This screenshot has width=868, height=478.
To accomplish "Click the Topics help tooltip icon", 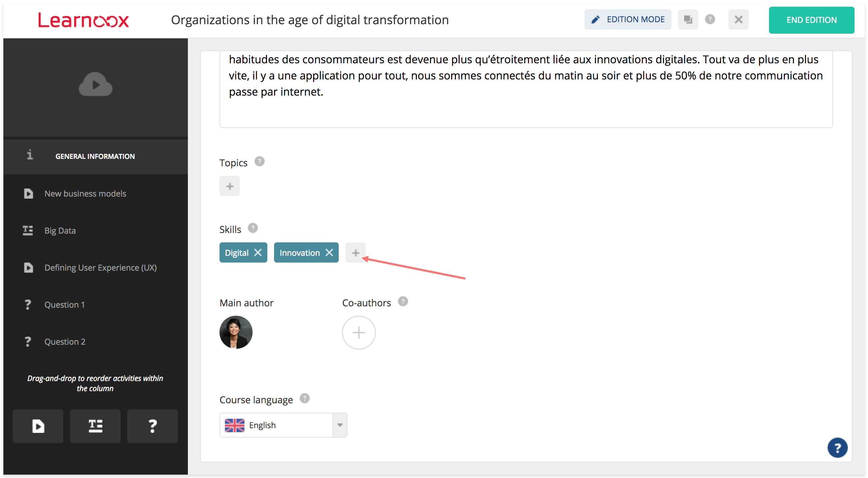I will click(259, 162).
